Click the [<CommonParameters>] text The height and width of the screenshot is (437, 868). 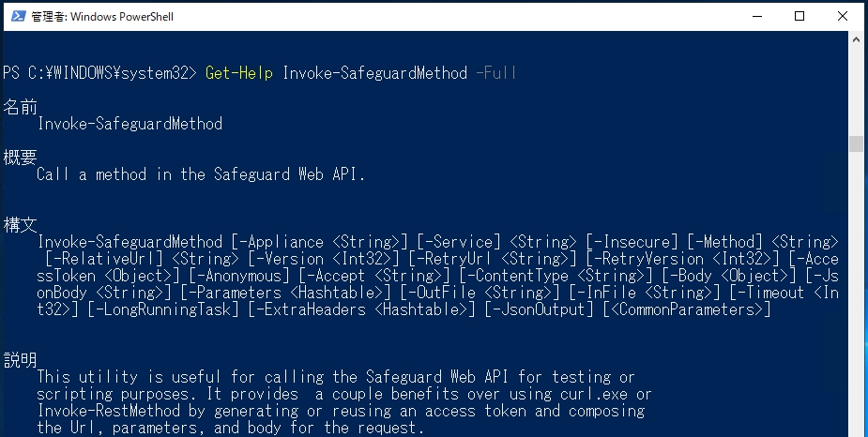click(x=687, y=309)
